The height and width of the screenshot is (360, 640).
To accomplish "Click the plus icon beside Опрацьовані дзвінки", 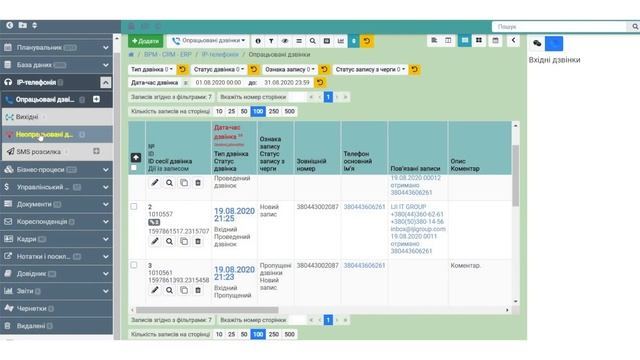I will pyautogui.click(x=96, y=99).
